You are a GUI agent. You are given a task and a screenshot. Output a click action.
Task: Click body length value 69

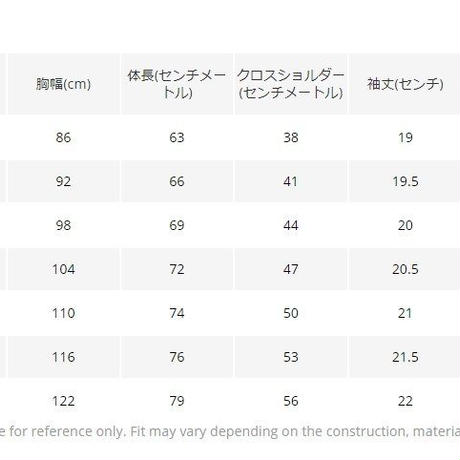click(x=177, y=225)
